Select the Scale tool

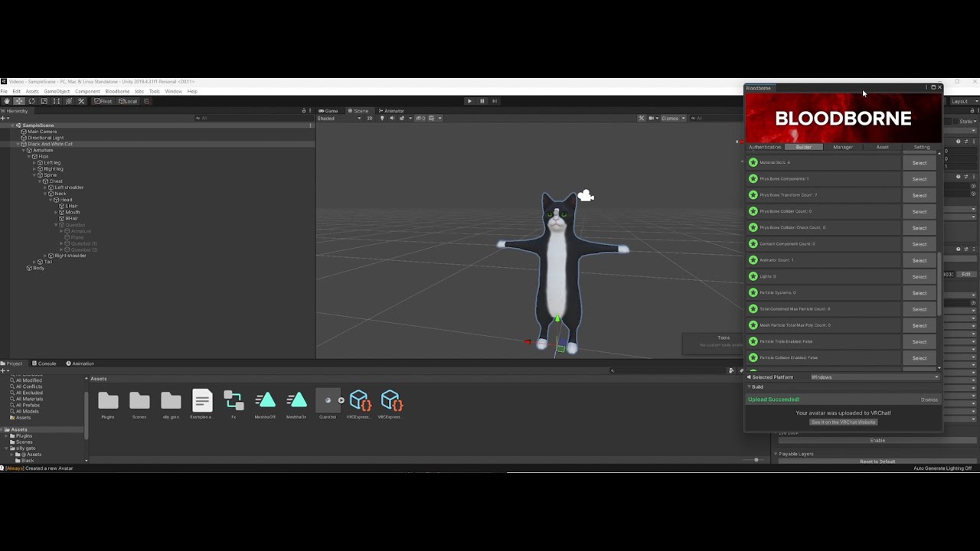point(44,101)
